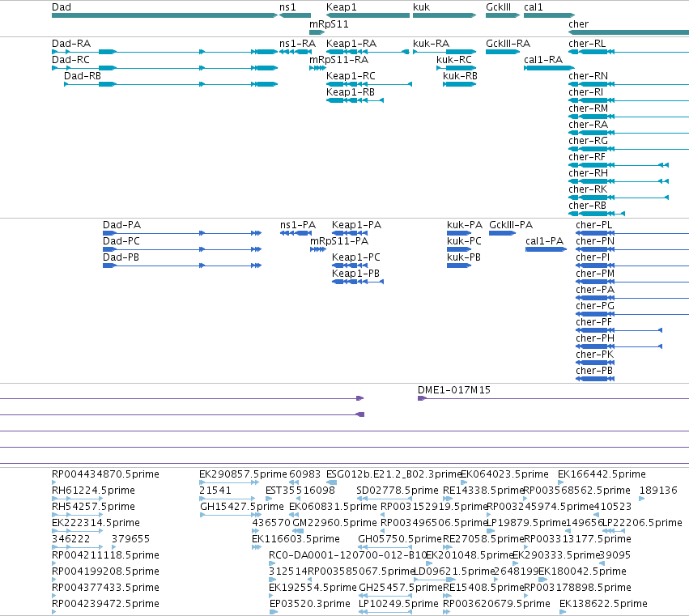Select the Dad gene bar
This screenshot has width=689, height=616.
pos(165,15)
